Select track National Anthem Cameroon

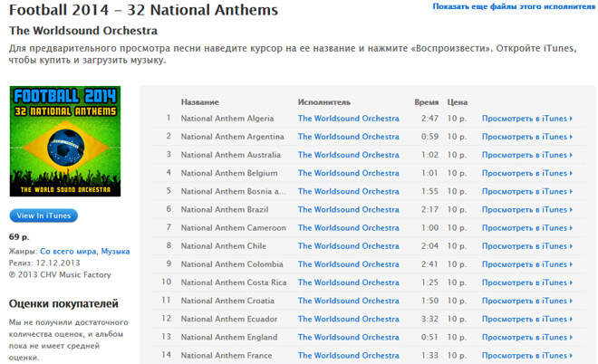click(x=234, y=228)
